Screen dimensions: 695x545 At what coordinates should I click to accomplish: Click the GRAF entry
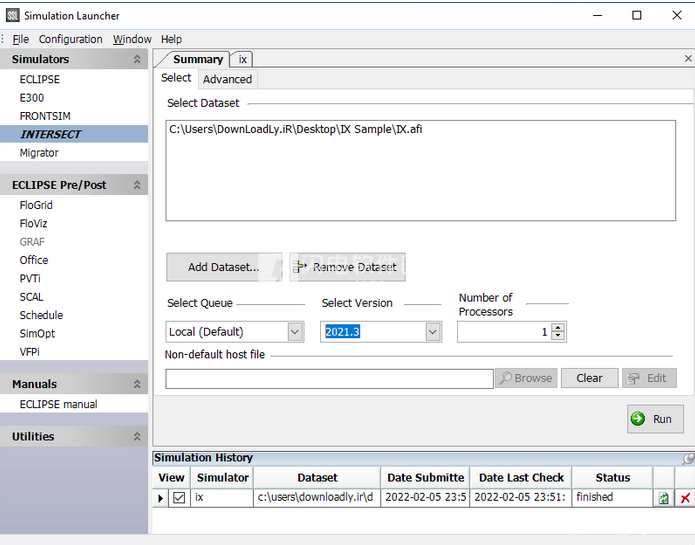pos(32,242)
